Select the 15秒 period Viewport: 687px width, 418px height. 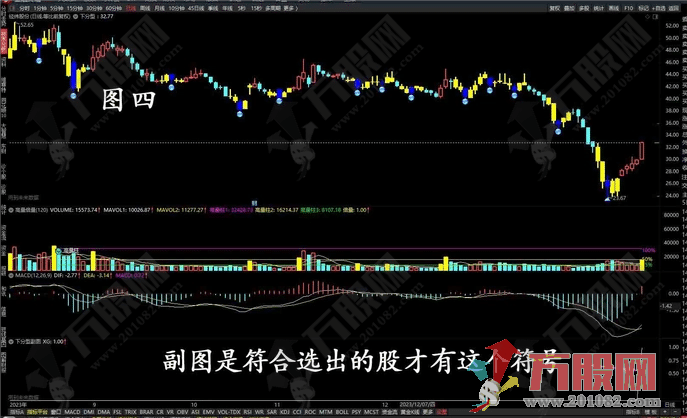click(x=256, y=8)
